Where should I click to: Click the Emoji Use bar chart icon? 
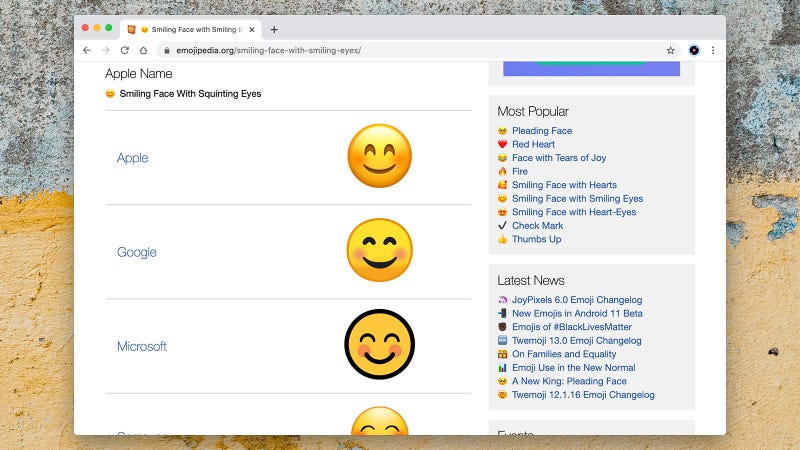503,367
